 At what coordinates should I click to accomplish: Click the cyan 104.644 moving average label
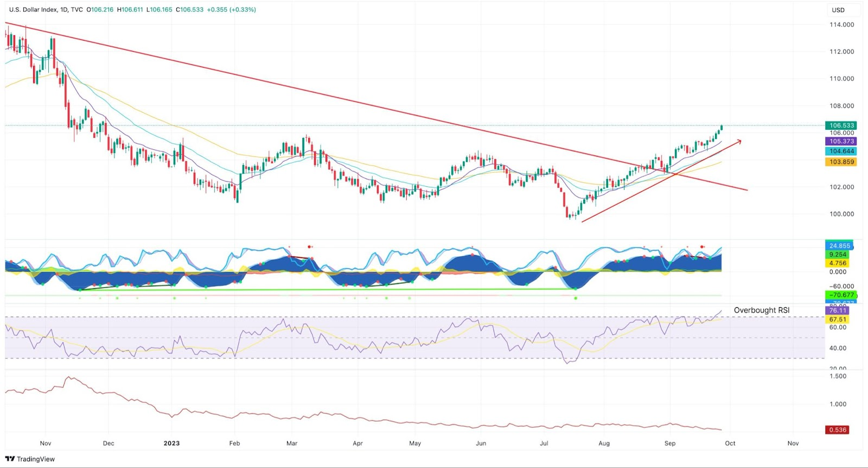(841, 151)
